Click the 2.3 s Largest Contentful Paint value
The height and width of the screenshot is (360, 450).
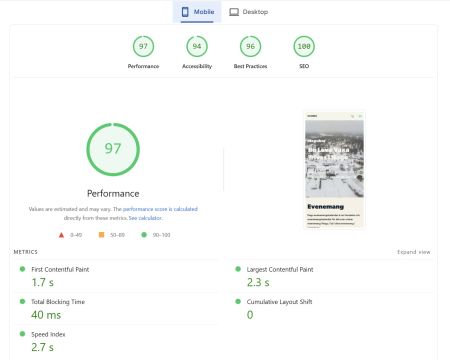tap(258, 283)
